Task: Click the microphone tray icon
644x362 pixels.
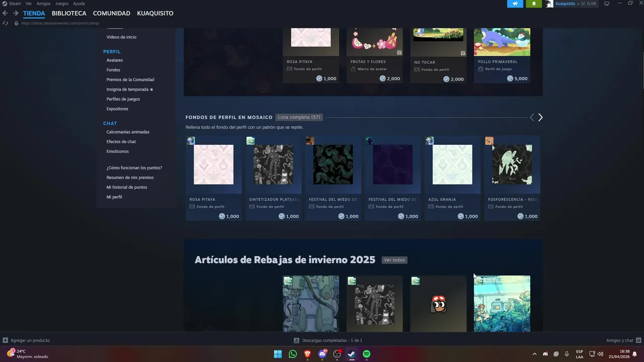Action: pyautogui.click(x=567, y=354)
